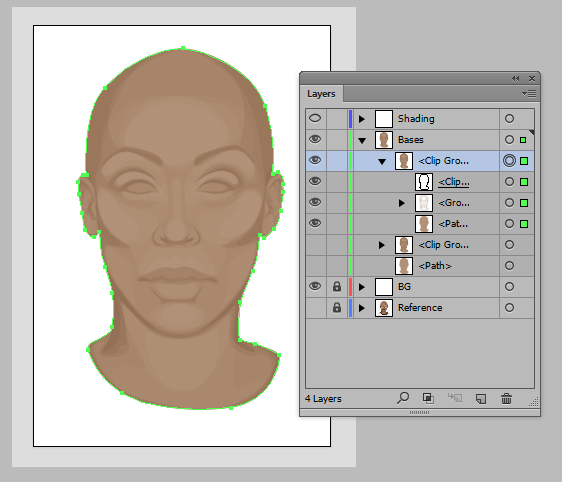Viewport: 562px width, 482px height.
Task: Expand the BG layer contents
Action: [362, 287]
